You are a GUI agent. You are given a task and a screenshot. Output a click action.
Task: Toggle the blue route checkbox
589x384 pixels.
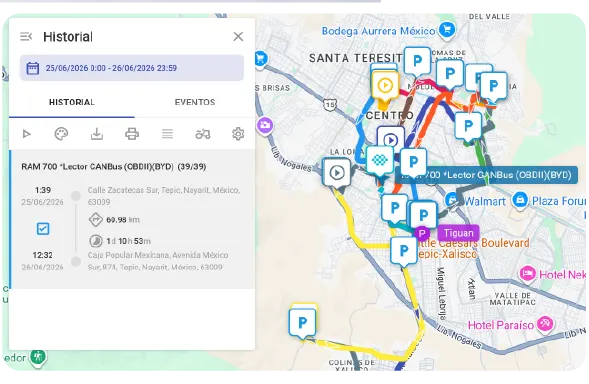[43, 228]
